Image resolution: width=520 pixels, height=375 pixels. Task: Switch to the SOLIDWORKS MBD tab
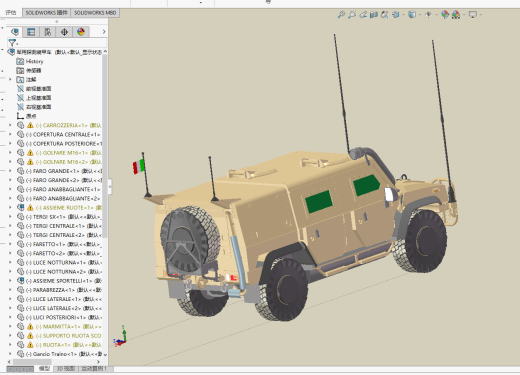coord(95,13)
